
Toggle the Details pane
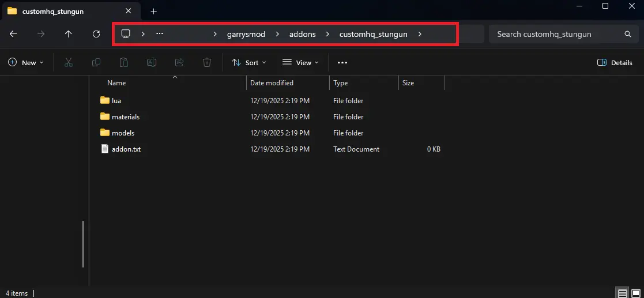[615, 62]
